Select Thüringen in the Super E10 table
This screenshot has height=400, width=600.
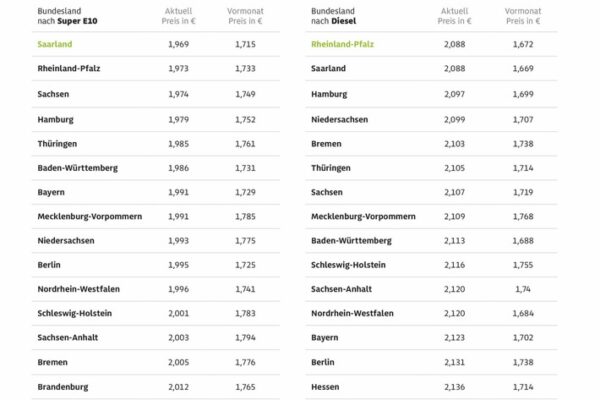(57, 143)
